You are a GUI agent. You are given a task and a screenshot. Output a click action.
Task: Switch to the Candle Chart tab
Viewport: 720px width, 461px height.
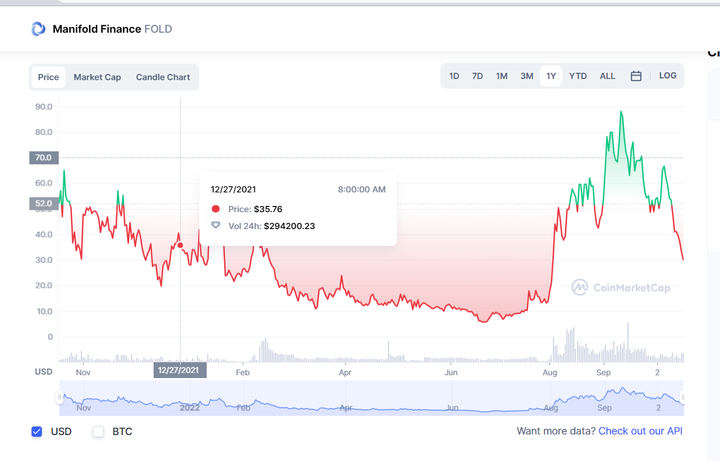tap(162, 77)
